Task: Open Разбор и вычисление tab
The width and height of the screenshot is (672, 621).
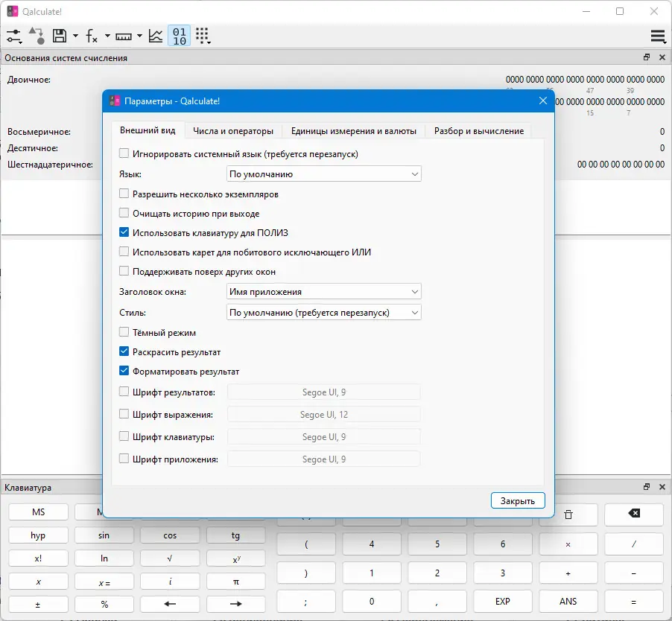Action: point(479,131)
